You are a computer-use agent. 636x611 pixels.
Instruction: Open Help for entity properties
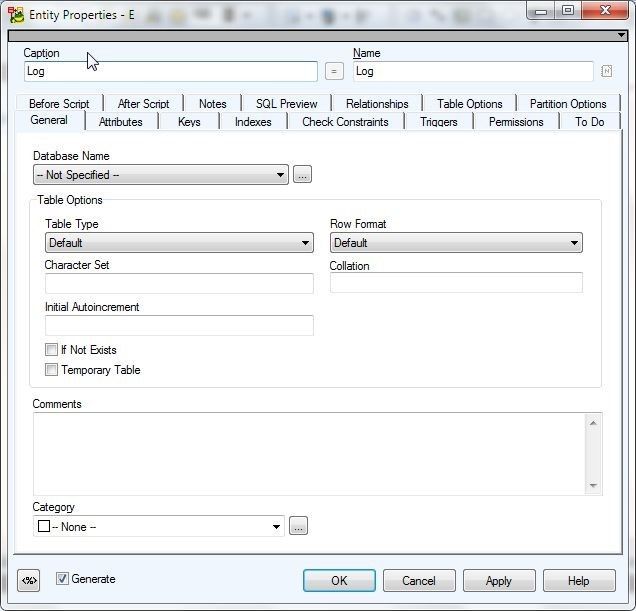[579, 581]
